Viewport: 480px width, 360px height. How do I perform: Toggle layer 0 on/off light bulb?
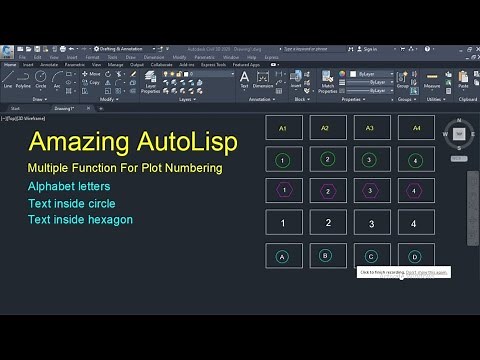(166, 74)
